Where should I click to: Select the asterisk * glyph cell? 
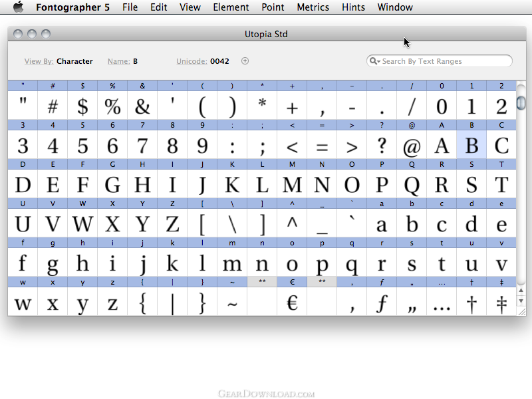pyautogui.click(x=262, y=105)
